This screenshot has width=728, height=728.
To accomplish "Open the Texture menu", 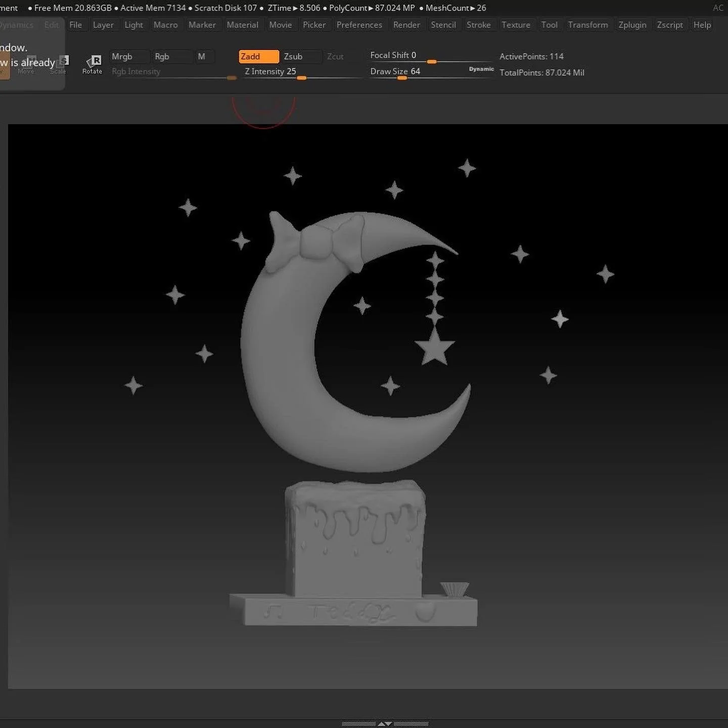I will coord(516,25).
